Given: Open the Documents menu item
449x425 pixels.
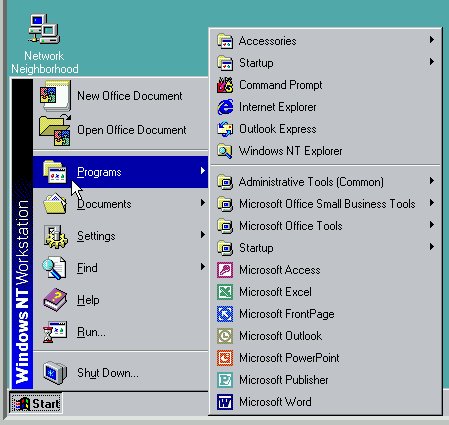Looking at the screenshot, I should pos(121,204).
